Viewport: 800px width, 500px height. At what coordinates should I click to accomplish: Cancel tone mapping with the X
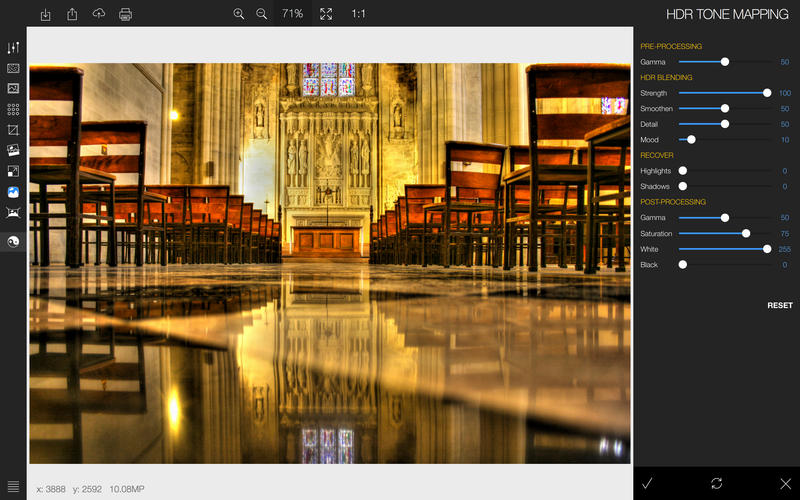tap(785, 483)
